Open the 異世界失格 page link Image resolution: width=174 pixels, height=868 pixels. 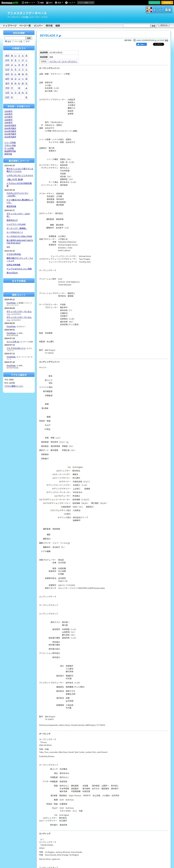(x=11, y=206)
